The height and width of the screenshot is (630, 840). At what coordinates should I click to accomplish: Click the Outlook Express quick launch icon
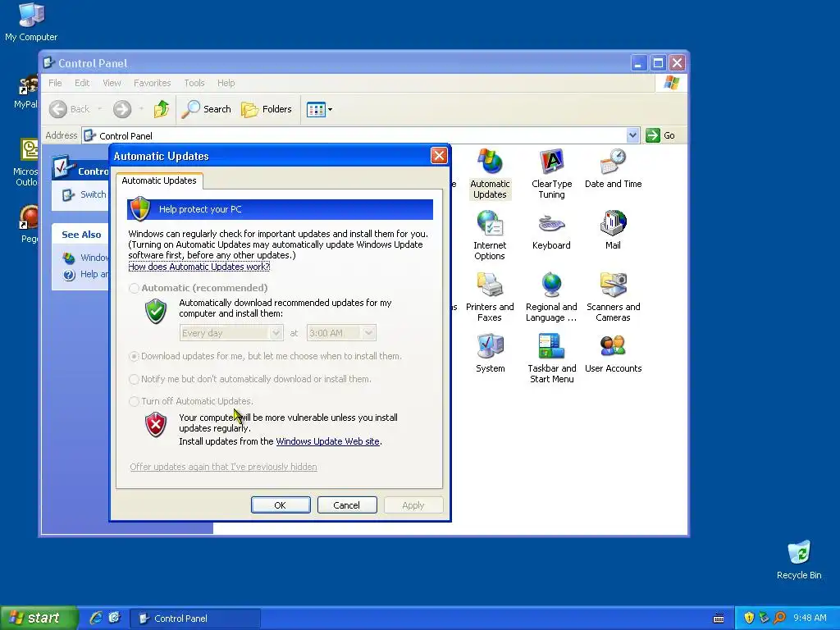tap(115, 618)
